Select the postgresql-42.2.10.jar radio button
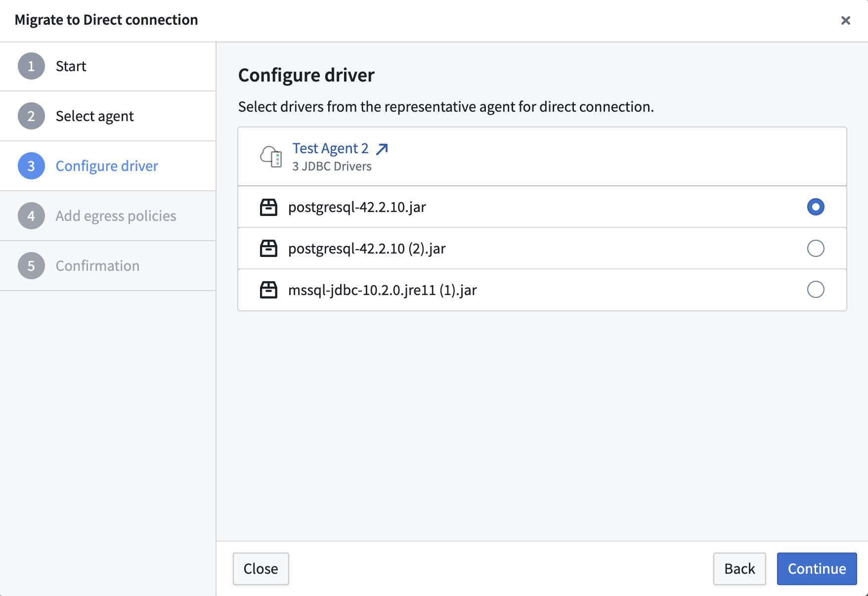 pyautogui.click(x=815, y=207)
